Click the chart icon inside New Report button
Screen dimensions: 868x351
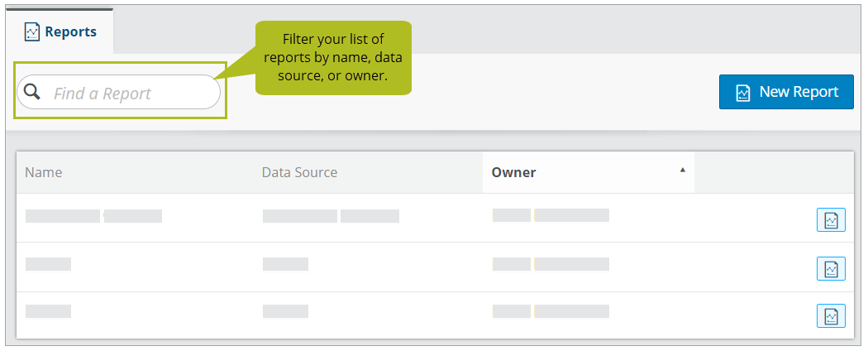(x=743, y=92)
